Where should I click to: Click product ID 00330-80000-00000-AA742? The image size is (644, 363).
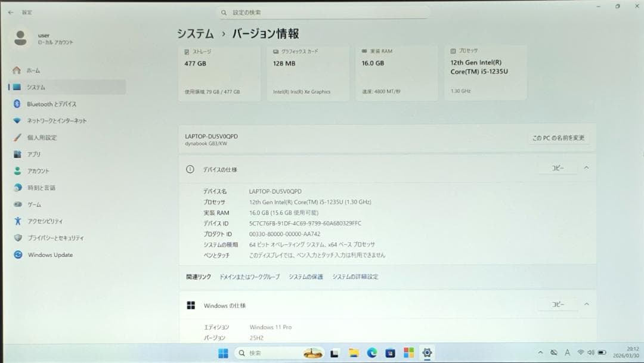[x=284, y=234]
